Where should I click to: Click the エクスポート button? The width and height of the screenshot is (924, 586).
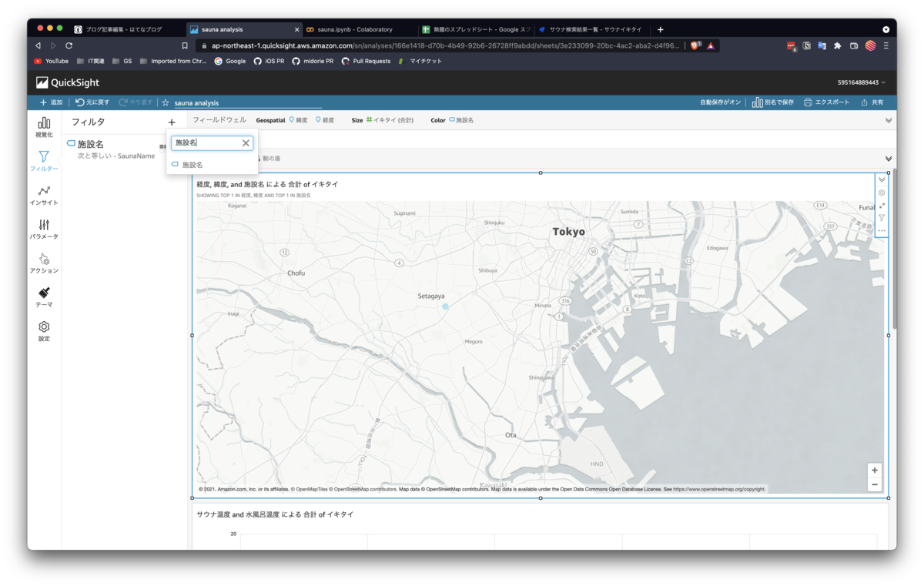tap(826, 102)
